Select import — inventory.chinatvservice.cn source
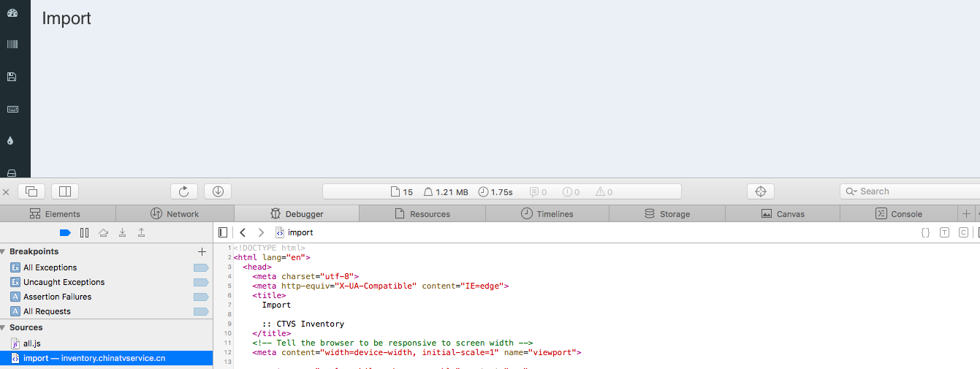The image size is (980, 369). (x=106, y=358)
